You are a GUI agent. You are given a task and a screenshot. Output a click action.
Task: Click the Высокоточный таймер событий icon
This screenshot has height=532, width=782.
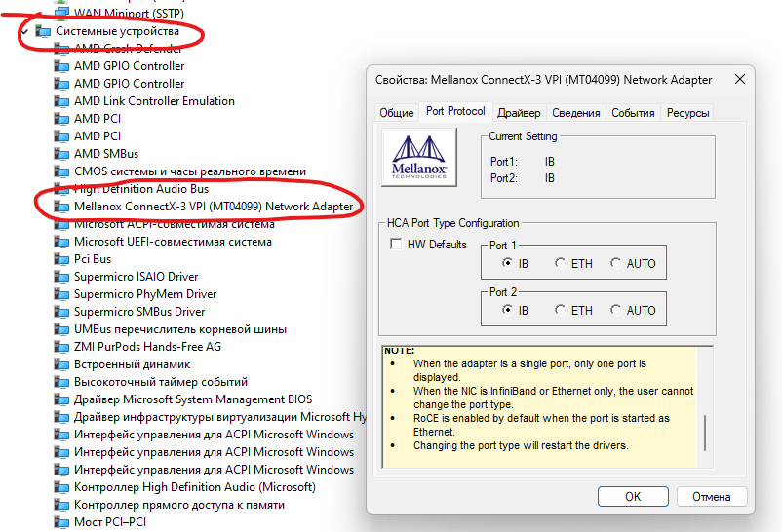click(x=61, y=382)
